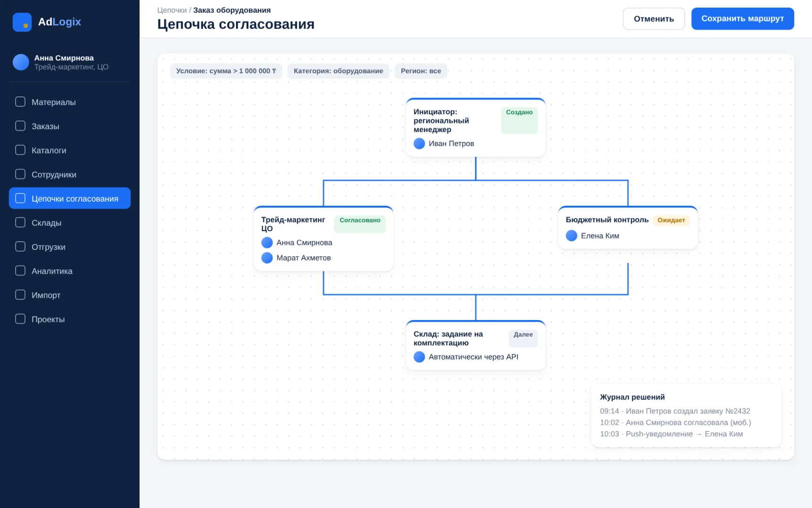Screen dimensions: 812x508
Task: Click the Сотрудники sidebar icon
Action: click(20, 174)
